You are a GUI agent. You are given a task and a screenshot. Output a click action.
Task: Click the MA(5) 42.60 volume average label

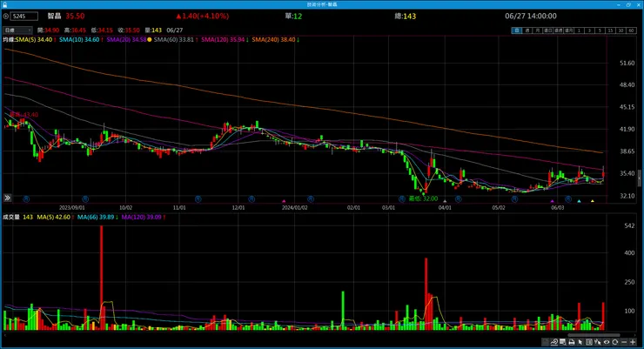56,217
